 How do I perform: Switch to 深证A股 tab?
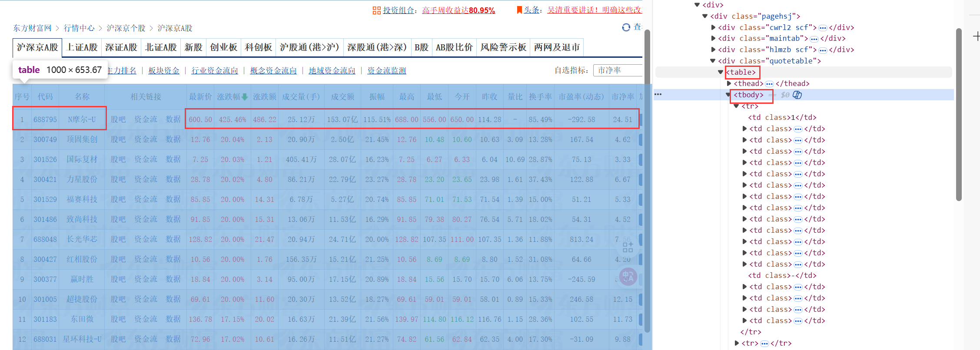click(121, 47)
